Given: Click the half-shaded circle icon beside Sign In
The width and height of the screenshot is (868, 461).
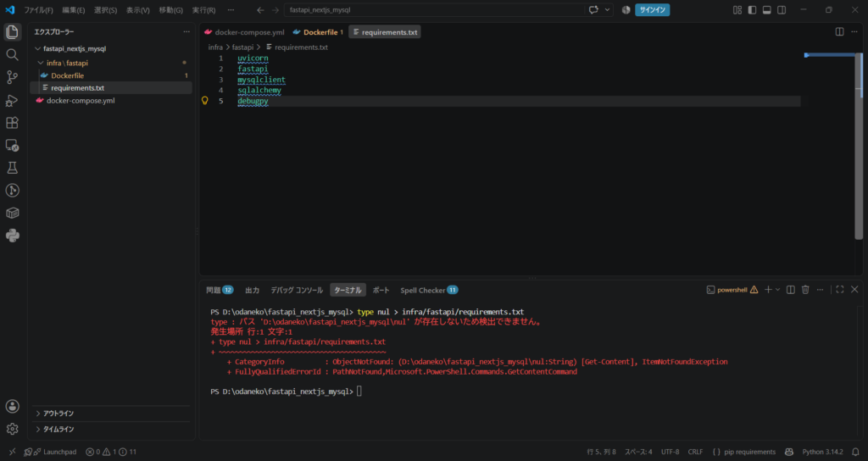Looking at the screenshot, I should pyautogui.click(x=626, y=10).
